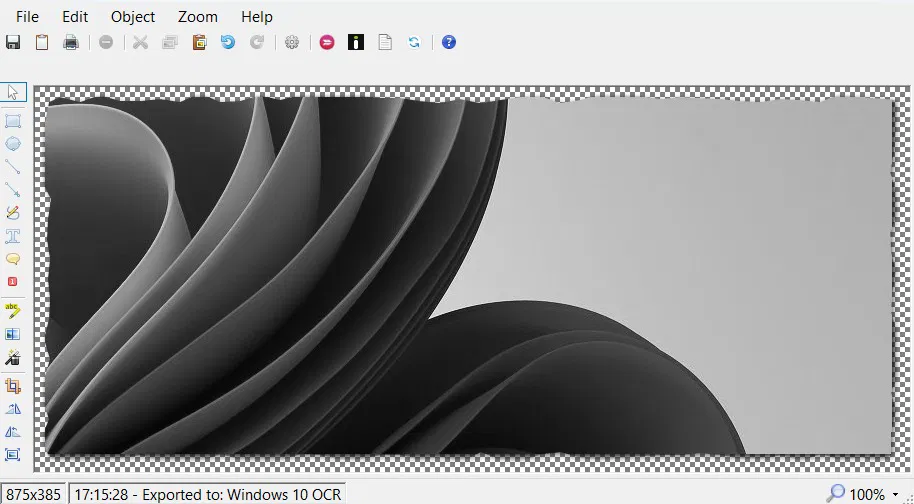Select the add text box tool

13,236
